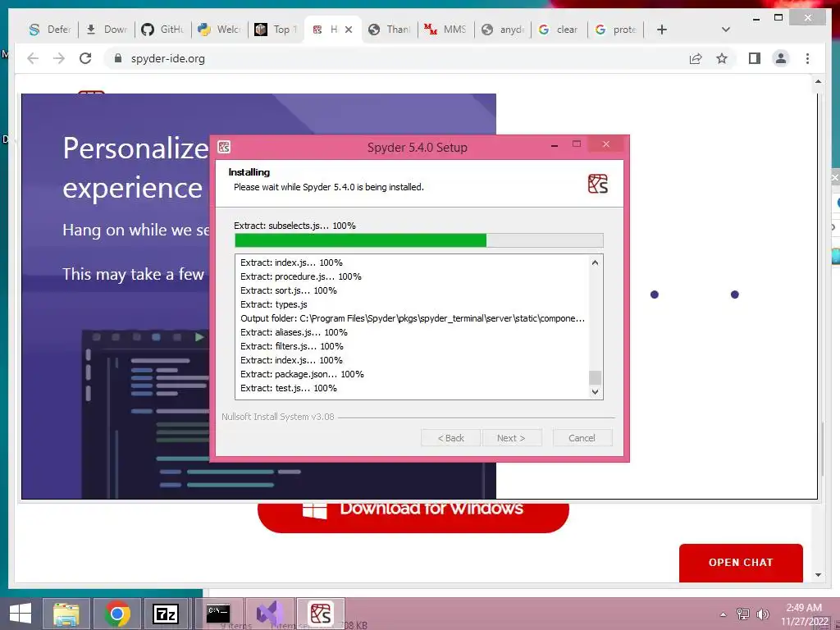Click the install log scrollbar thumb
The image size is (840, 630).
tap(595, 377)
